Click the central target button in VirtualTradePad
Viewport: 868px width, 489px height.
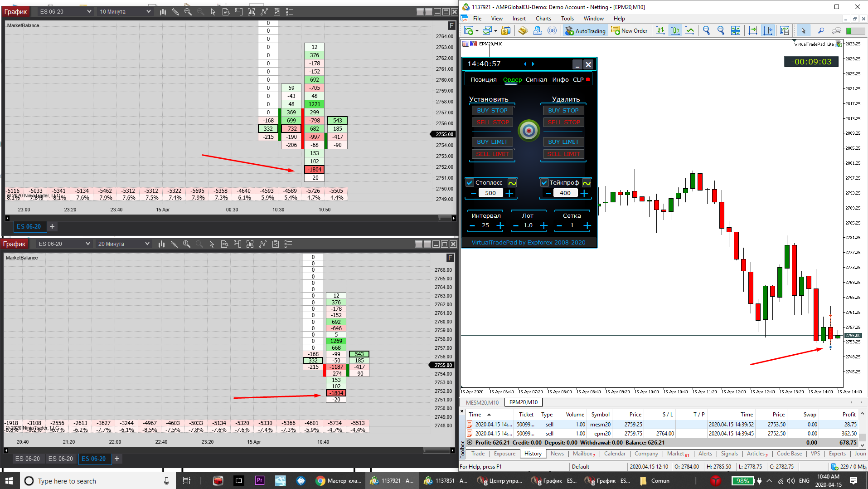tap(529, 131)
